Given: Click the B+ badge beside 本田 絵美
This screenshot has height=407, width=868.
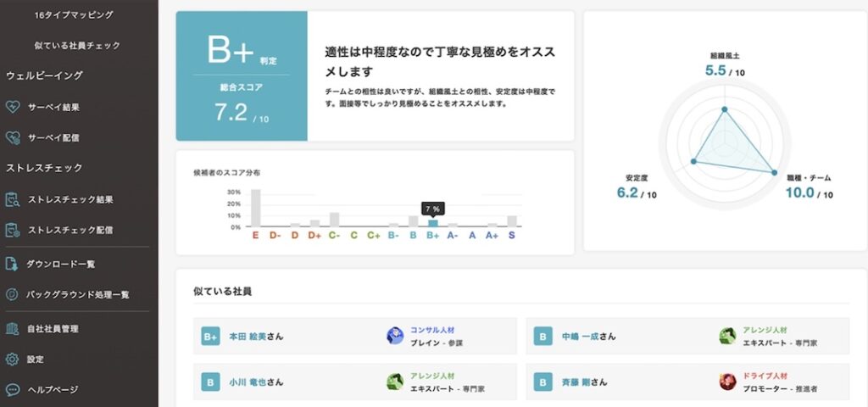Looking at the screenshot, I should [210, 337].
